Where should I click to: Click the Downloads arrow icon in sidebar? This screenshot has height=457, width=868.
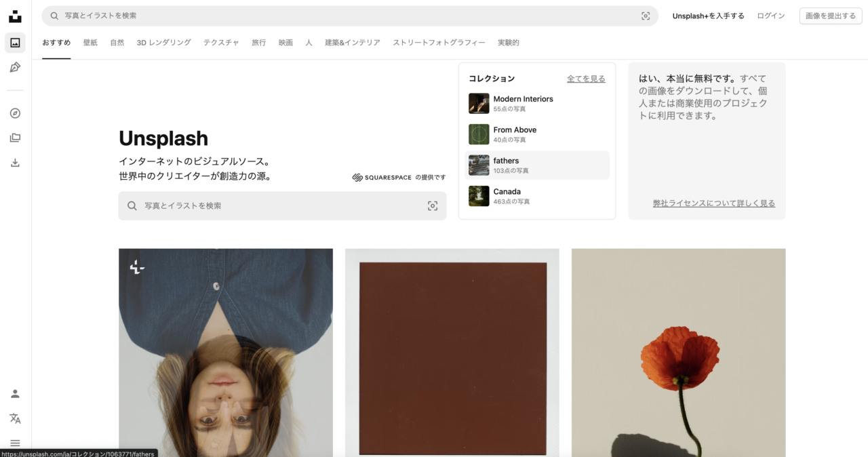(15, 163)
